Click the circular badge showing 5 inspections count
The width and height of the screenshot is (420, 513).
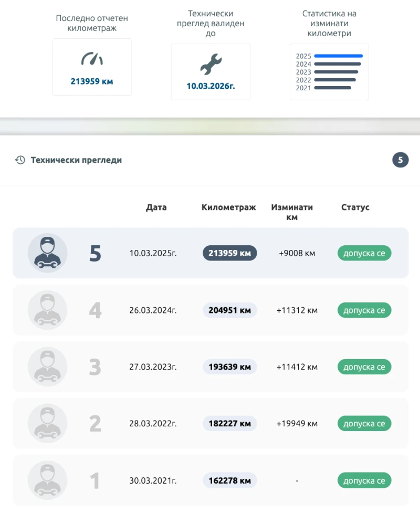click(401, 160)
